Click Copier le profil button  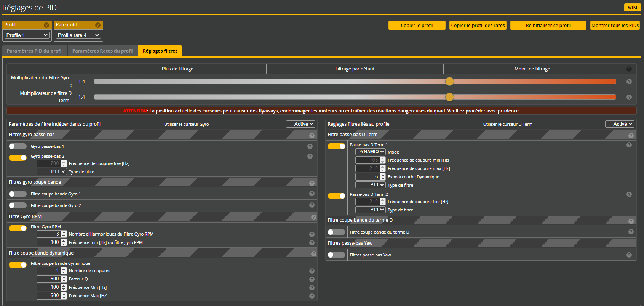417,26
